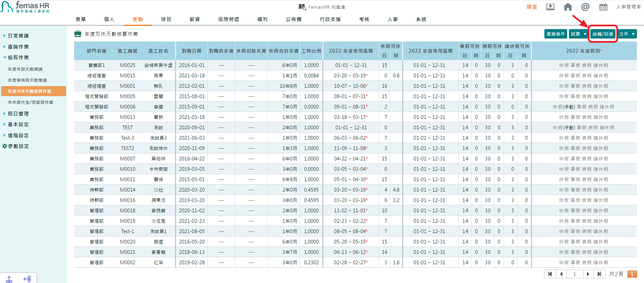This screenshot has height=283, width=644.
Task: Open 未休假代金/保留假作業 in sidebar
Action: pos(30,102)
